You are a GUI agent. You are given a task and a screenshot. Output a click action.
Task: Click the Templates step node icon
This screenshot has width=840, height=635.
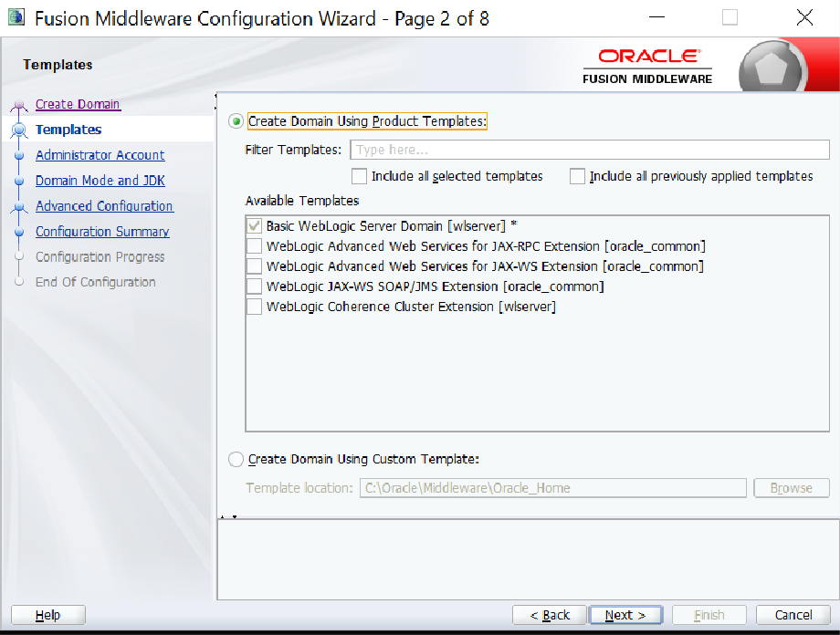pos(19,130)
